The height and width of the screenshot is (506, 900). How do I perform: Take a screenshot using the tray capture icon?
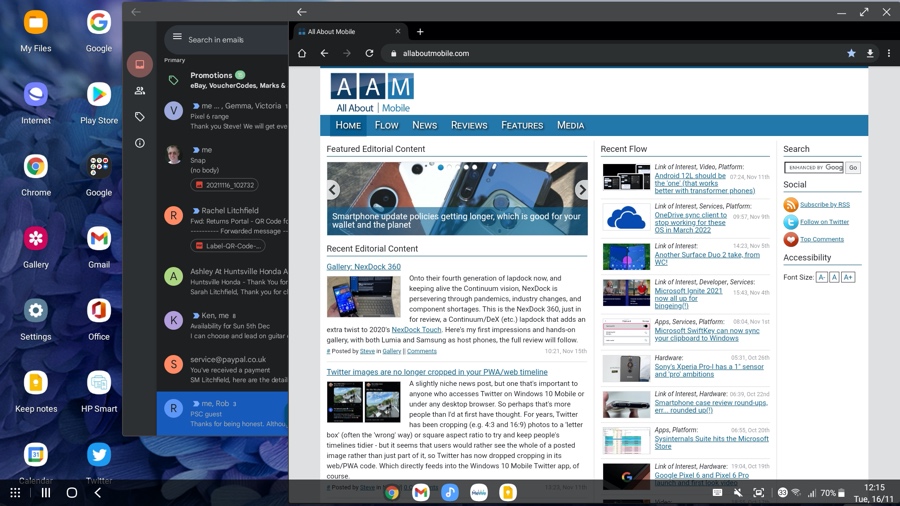click(758, 493)
